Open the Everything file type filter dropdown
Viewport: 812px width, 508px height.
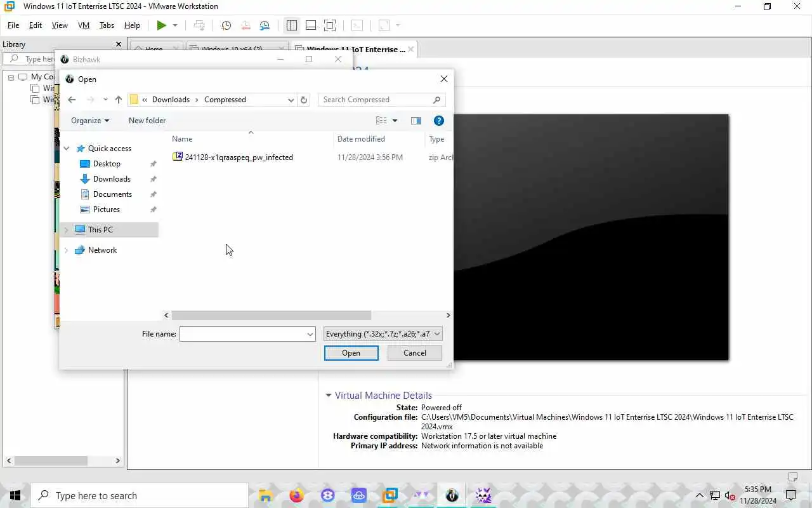(383, 334)
